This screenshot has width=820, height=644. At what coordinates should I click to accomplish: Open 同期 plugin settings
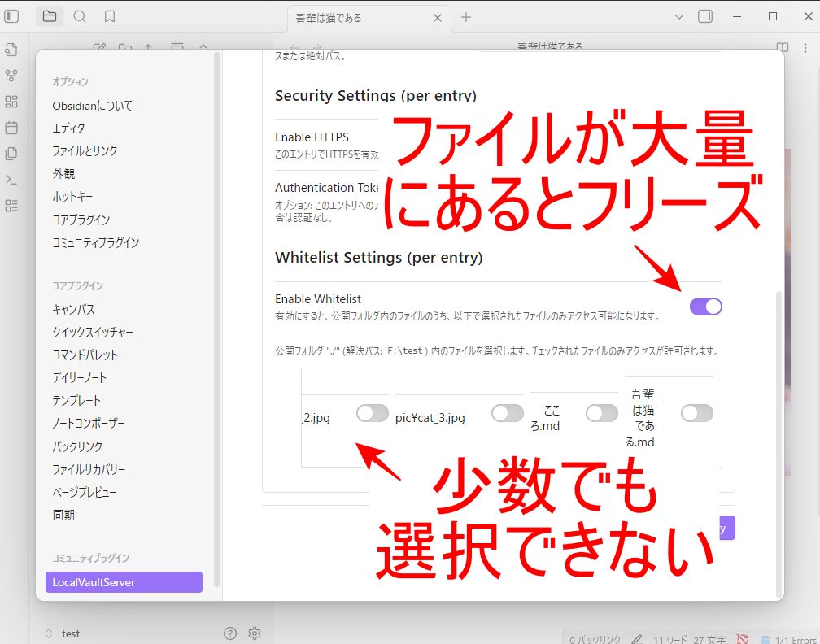pos(63,515)
